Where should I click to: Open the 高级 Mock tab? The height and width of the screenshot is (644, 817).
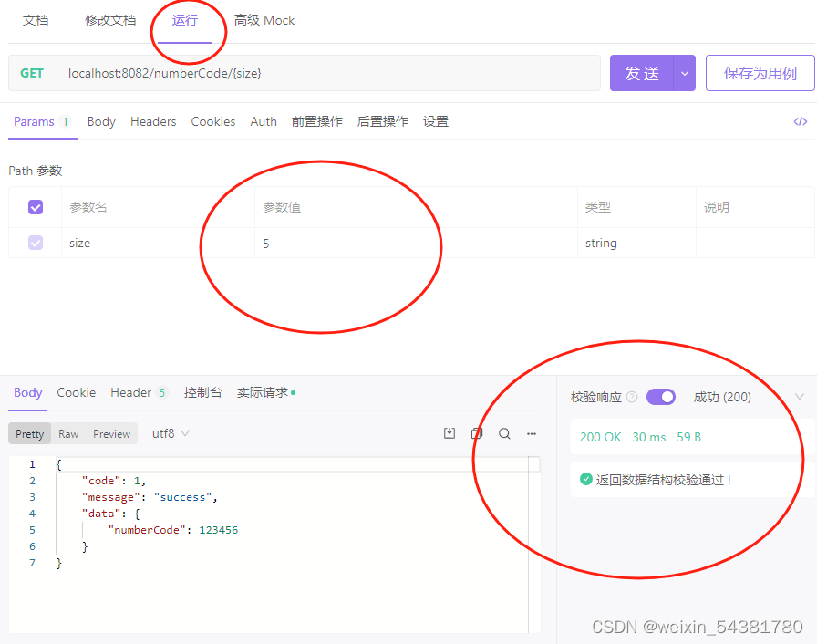[264, 20]
